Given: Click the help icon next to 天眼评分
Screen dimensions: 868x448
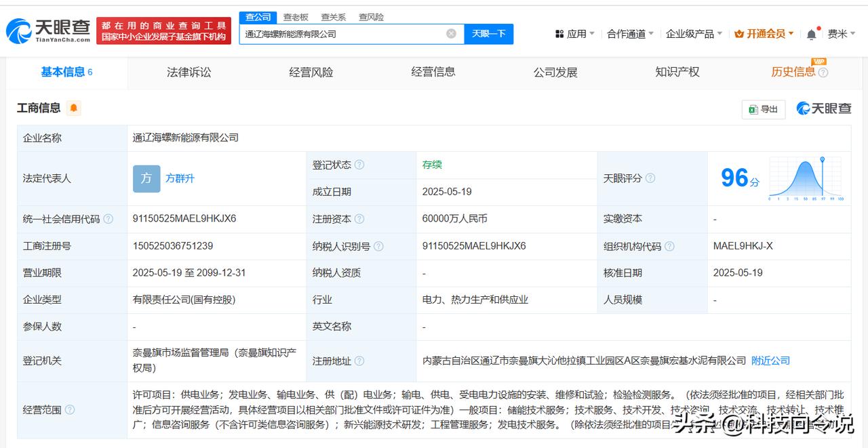Looking at the screenshot, I should tap(650, 178).
